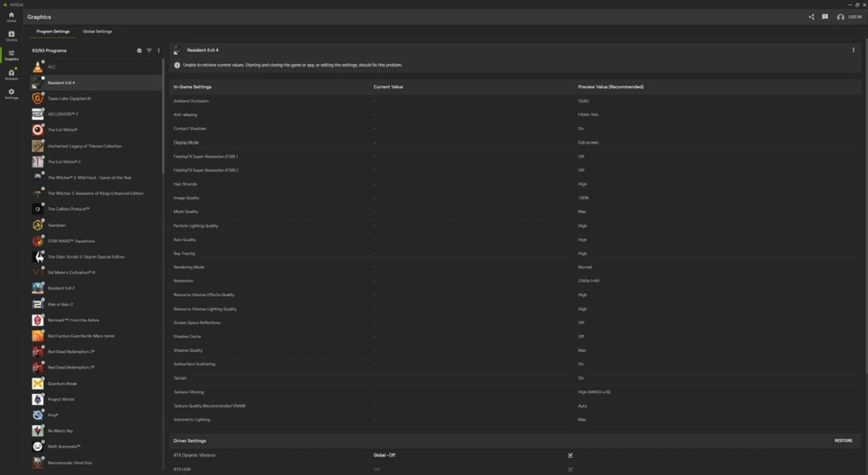The height and width of the screenshot is (475, 868).
Task: Click the Volumetric Lighting setting label
Action: click(192, 420)
